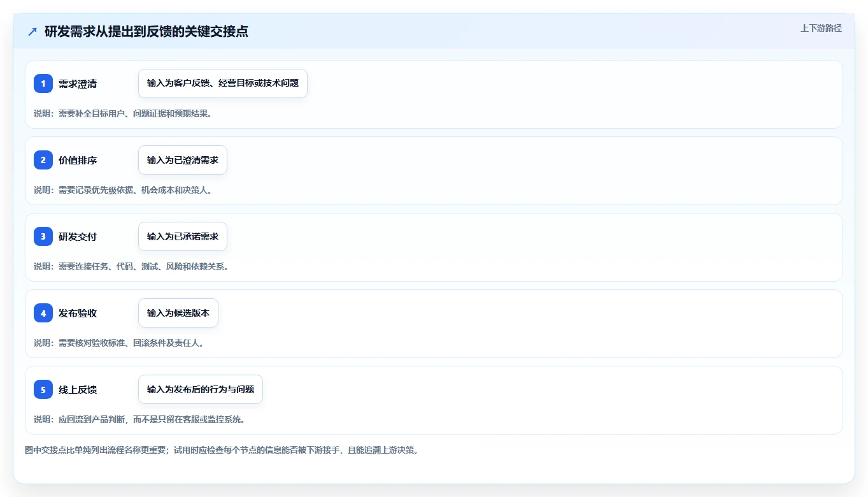Click the note 需要补全目标用户、问题证据和预期结果
The height and width of the screenshot is (497, 868).
(135, 113)
